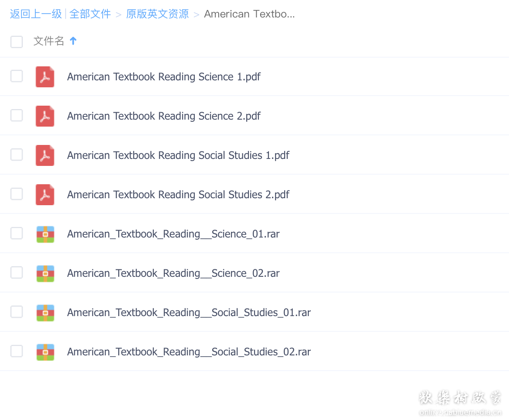This screenshot has width=509, height=420.
Task: Sort by the 文件名 column header
Action: point(48,41)
